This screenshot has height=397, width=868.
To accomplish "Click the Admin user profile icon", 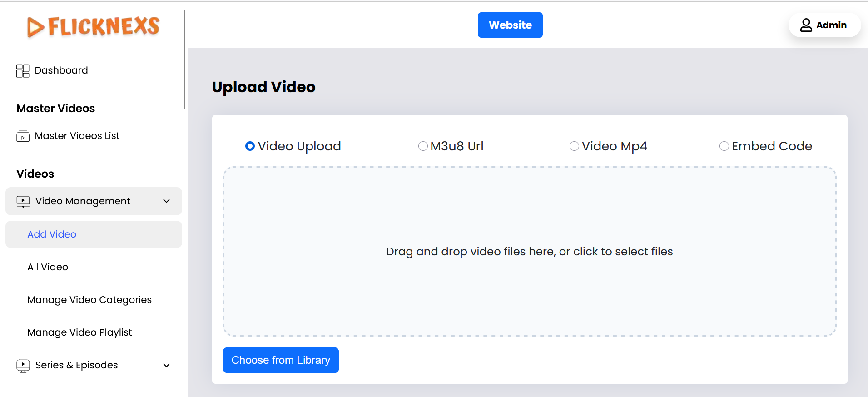I will [x=806, y=25].
